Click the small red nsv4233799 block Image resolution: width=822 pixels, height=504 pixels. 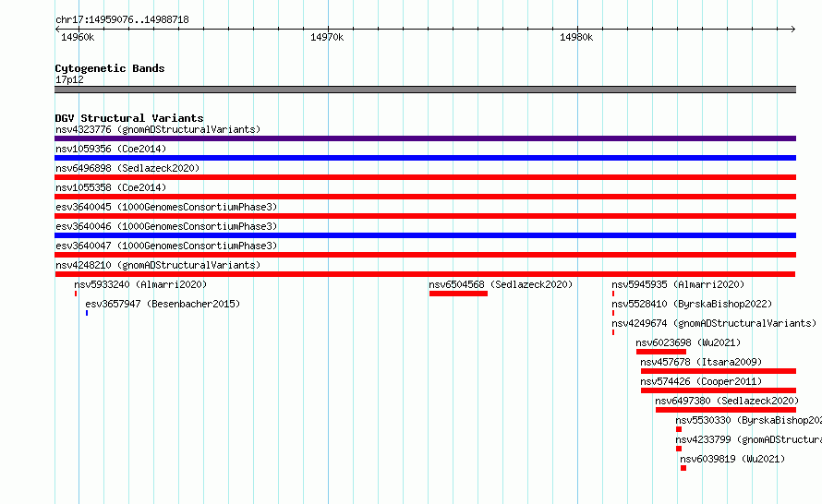679,449
